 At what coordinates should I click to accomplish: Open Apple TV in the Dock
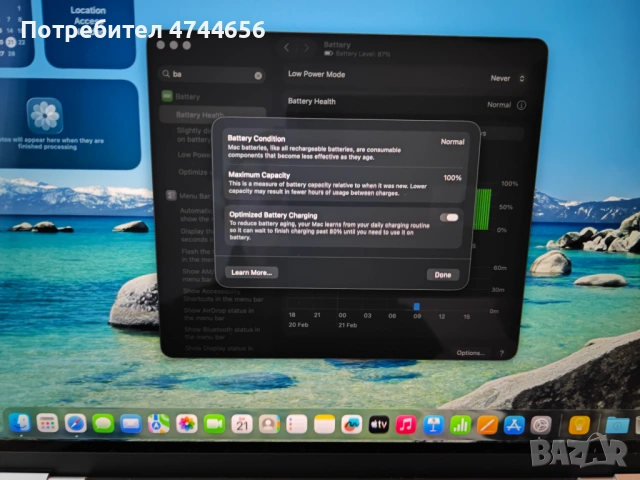click(x=379, y=425)
